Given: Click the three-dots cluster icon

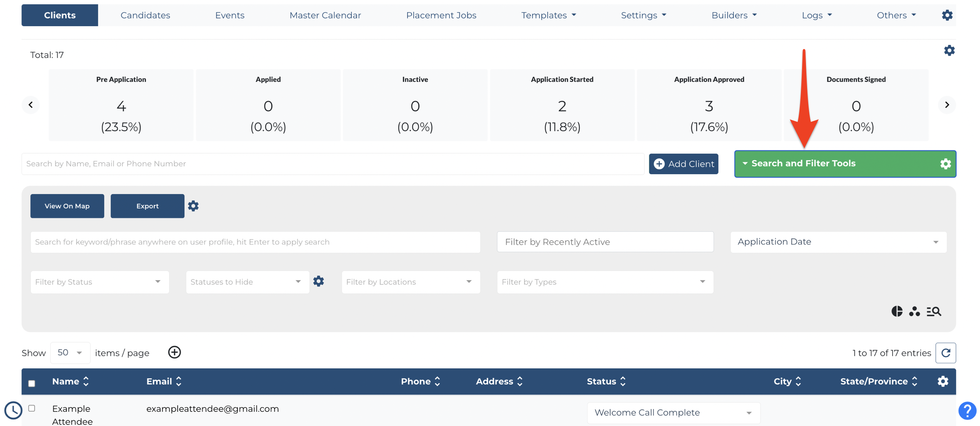Looking at the screenshot, I should point(914,311).
